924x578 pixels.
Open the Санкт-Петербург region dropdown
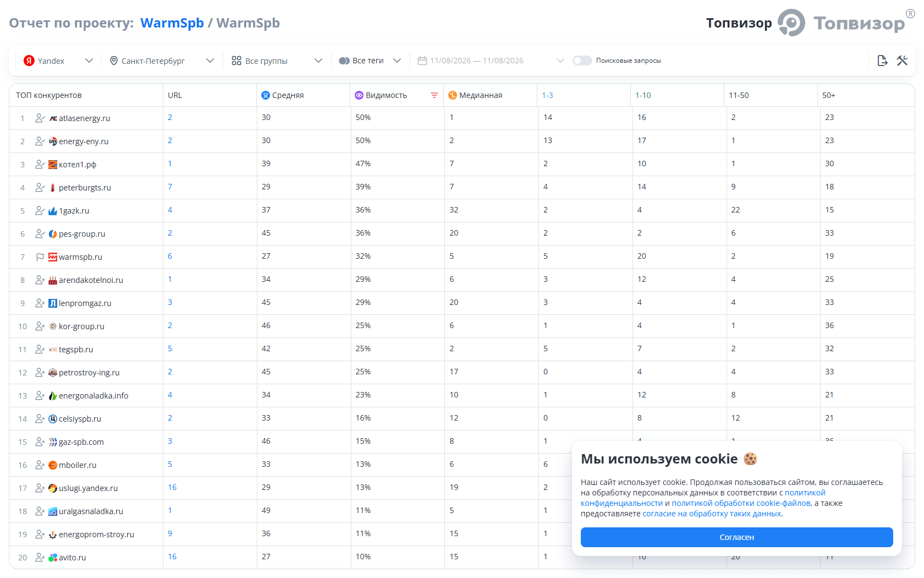[x=162, y=61]
